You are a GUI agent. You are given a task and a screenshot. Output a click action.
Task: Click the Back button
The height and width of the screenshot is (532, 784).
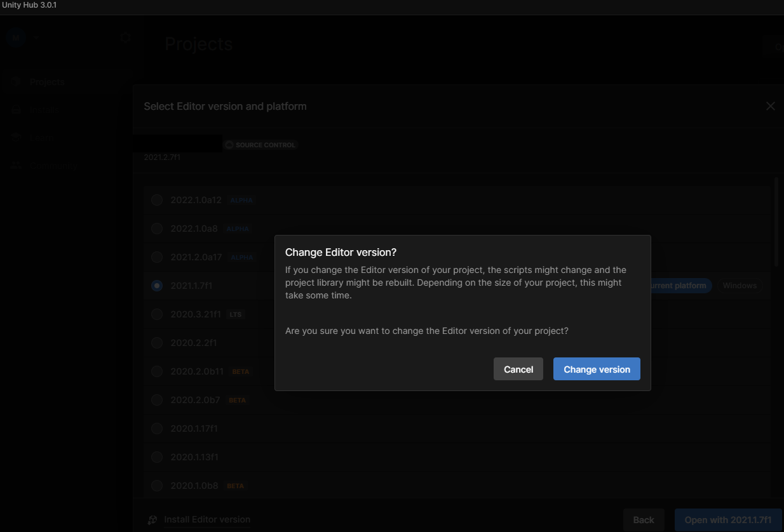pos(644,519)
